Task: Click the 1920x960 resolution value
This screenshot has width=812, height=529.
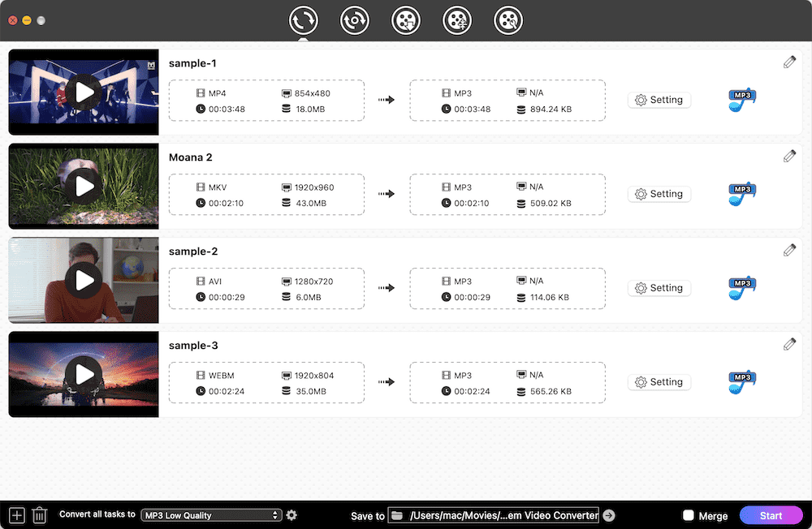Action: (314, 187)
